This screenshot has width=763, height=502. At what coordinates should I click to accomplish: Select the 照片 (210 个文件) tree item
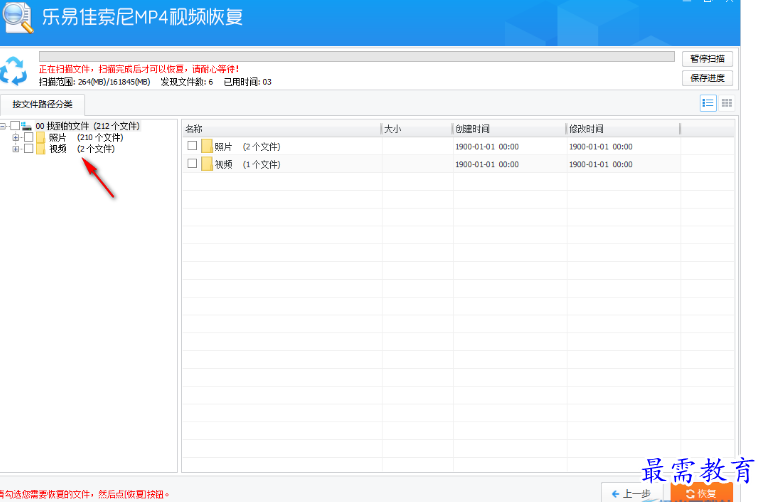point(86,138)
